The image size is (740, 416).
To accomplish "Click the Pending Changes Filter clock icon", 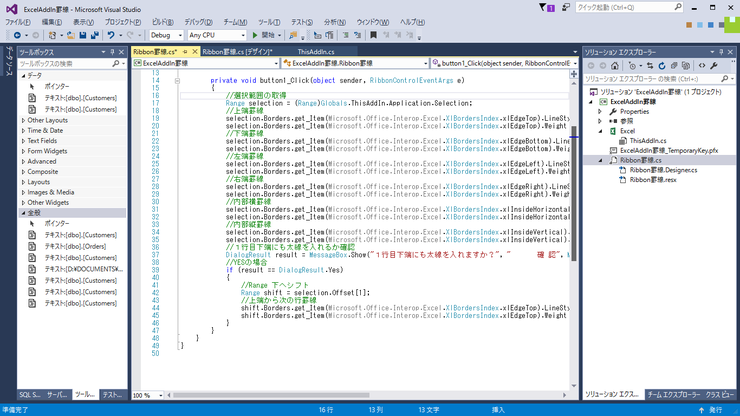I will point(632,66).
